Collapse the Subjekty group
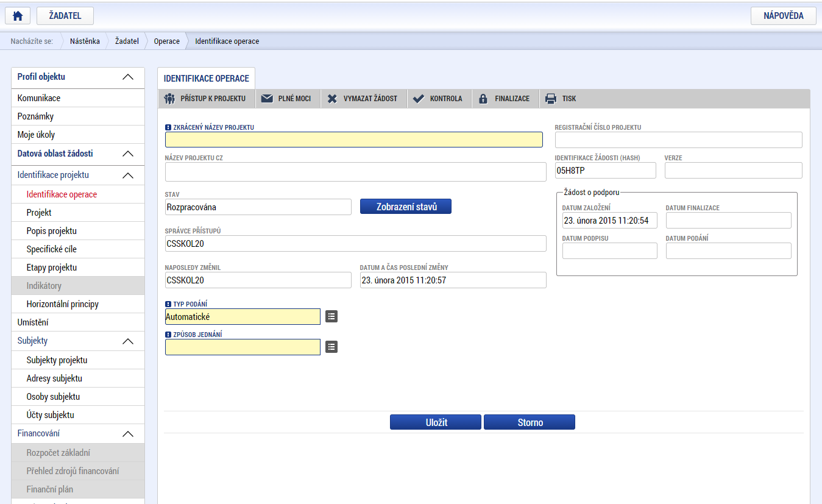 [x=127, y=341]
